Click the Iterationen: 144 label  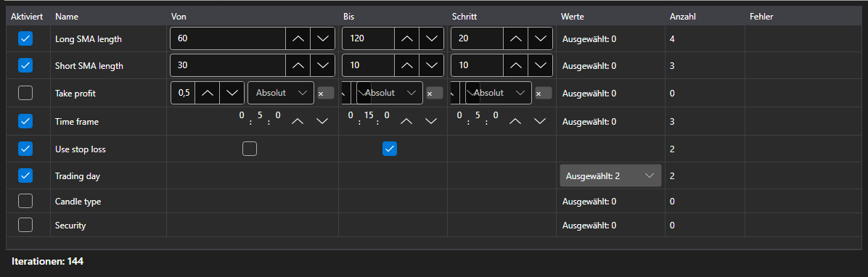pyautogui.click(x=48, y=261)
